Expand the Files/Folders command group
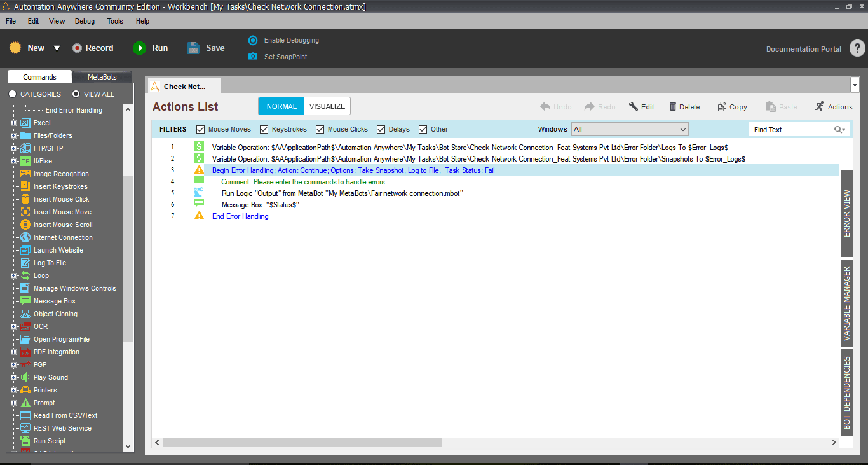The width and height of the screenshot is (868, 465). (x=13, y=135)
